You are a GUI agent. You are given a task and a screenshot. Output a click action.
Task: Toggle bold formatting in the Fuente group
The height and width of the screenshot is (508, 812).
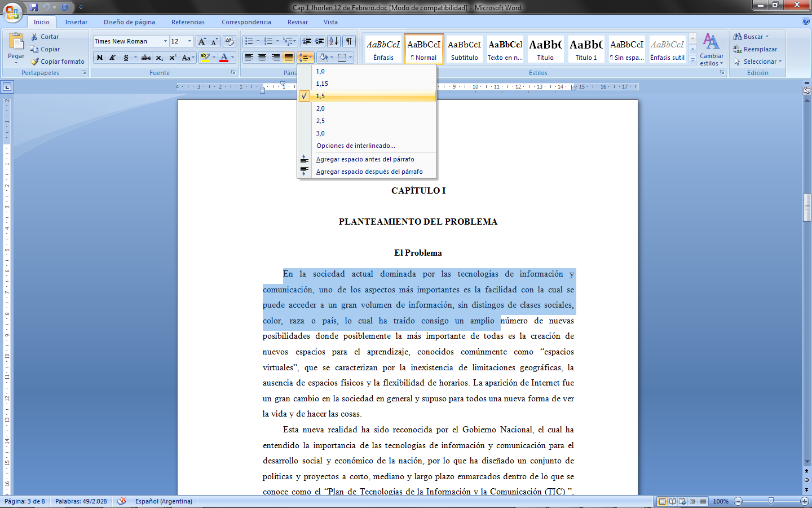point(99,57)
